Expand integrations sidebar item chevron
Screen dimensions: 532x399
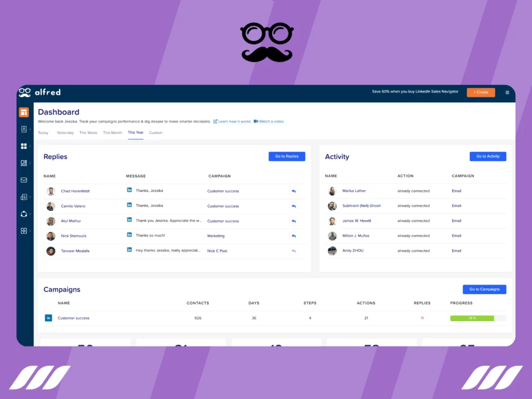point(31,231)
